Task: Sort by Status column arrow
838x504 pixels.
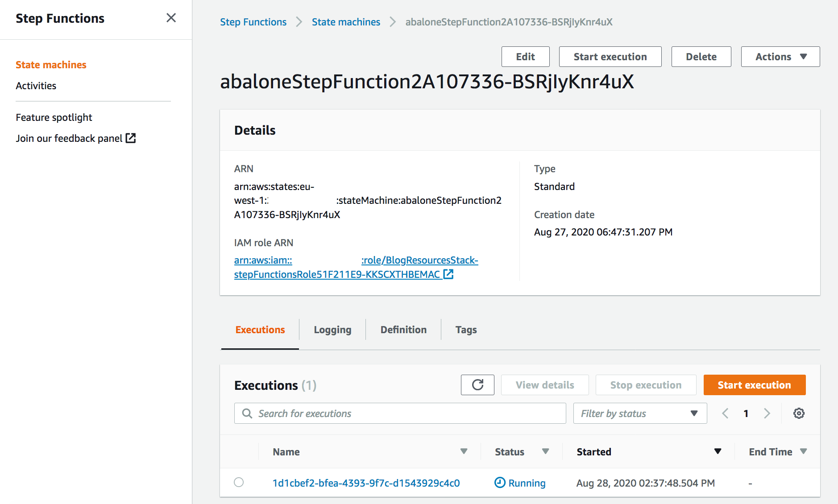Action: (x=545, y=451)
